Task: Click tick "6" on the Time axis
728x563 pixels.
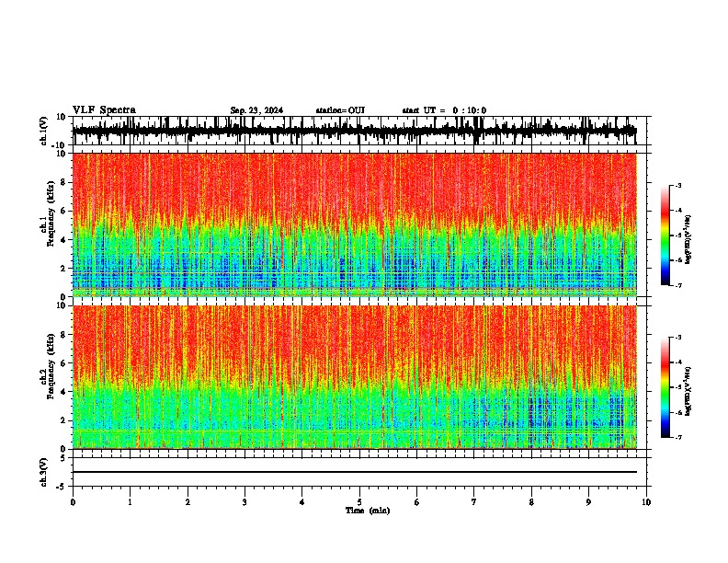Action: [417, 502]
